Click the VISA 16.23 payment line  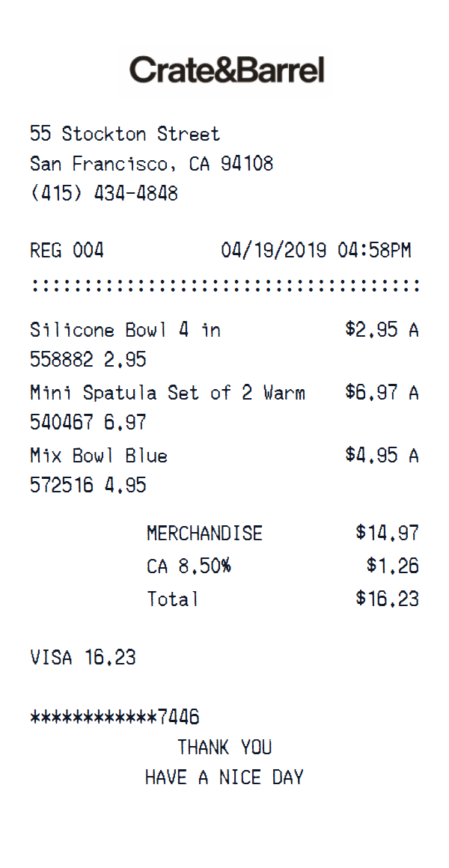[83, 658]
